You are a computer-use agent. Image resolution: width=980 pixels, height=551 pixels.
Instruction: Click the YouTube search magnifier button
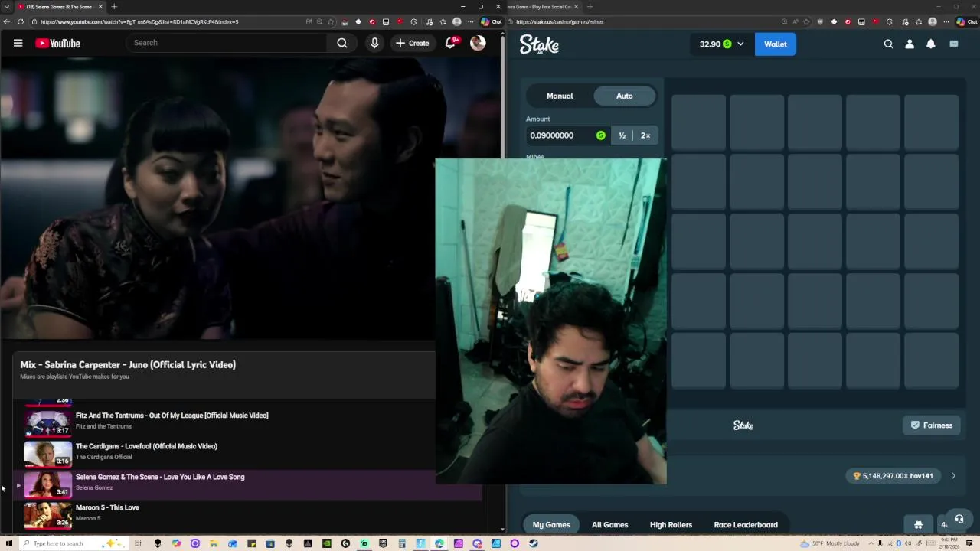click(x=342, y=43)
